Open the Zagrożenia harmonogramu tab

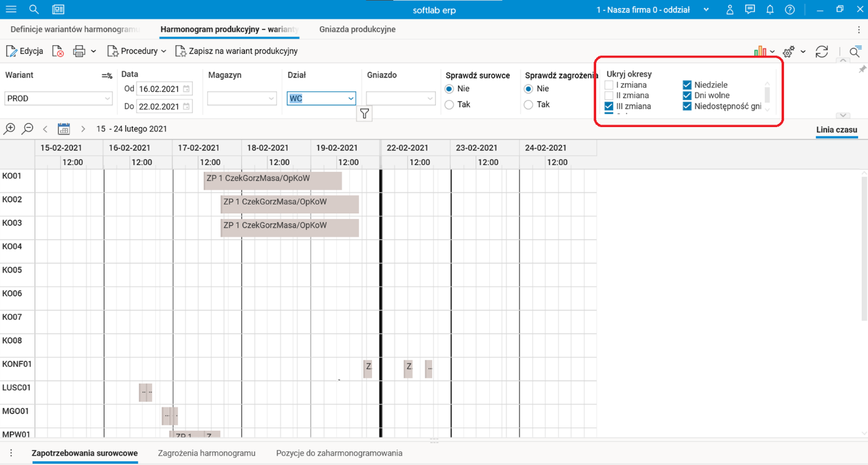tap(207, 453)
